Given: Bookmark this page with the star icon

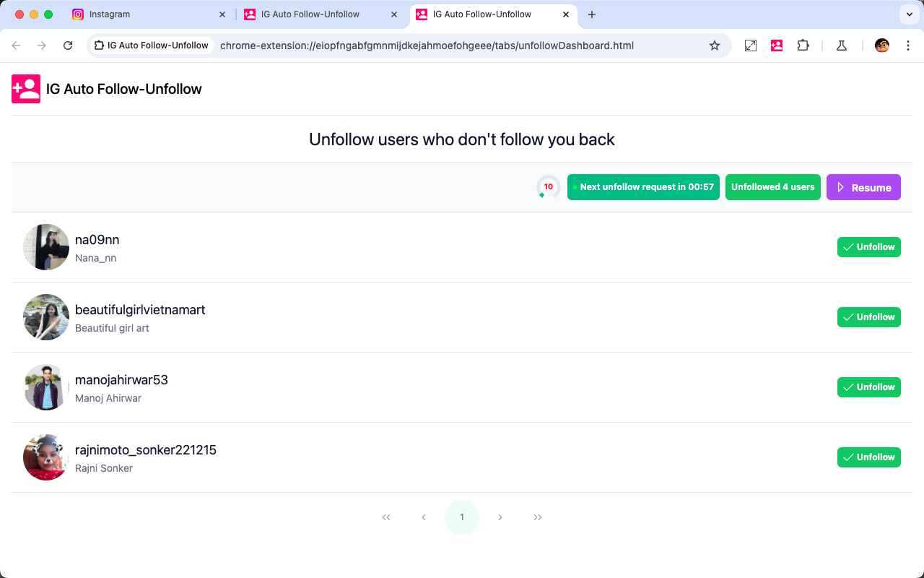Looking at the screenshot, I should pyautogui.click(x=714, y=45).
